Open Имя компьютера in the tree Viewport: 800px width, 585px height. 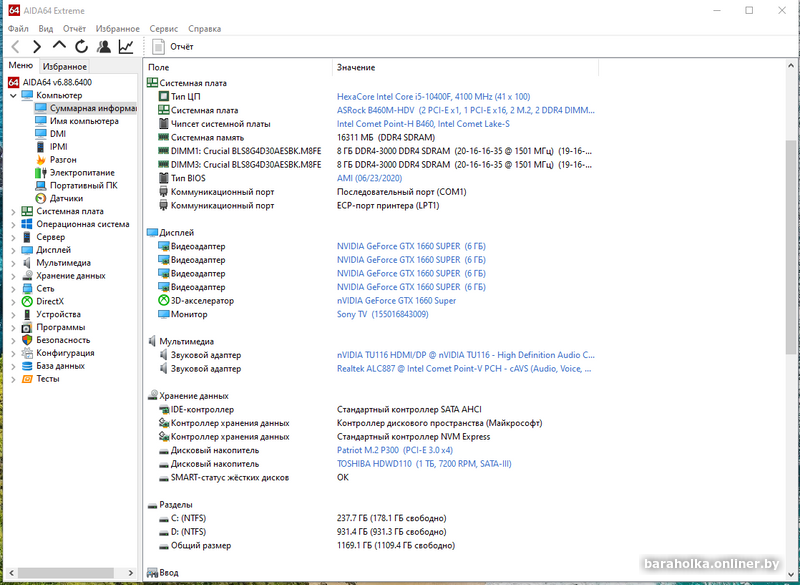(x=84, y=121)
